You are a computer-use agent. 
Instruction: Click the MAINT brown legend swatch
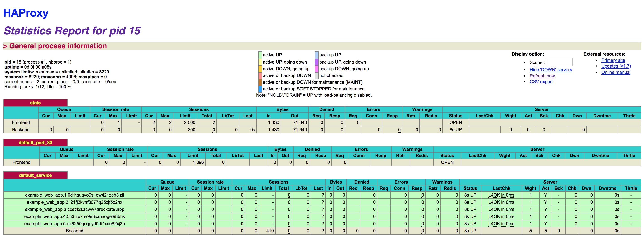pyautogui.click(x=260, y=82)
